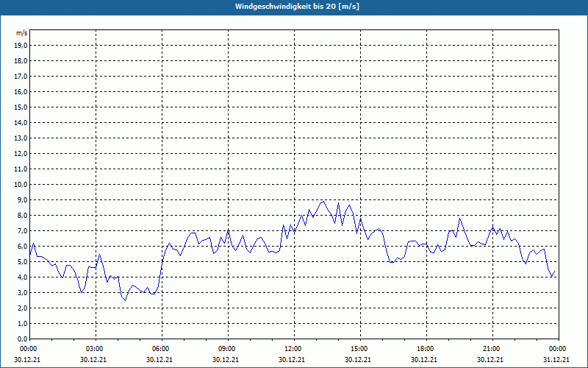Pick the "14,0" y-axis label
Screen dimensions: 588x368
click(21, 122)
